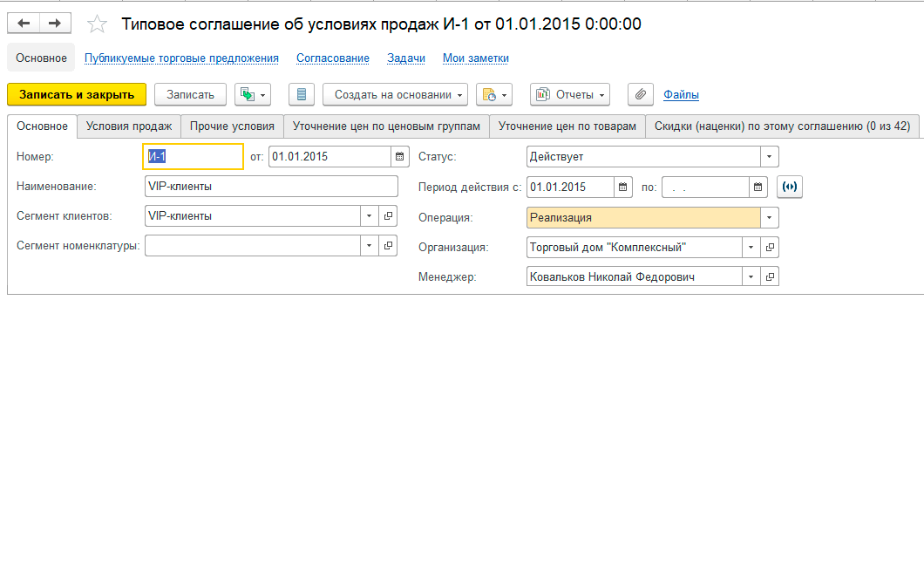This screenshot has width=924, height=566.
Task: Open the Отчеты dropdown menu
Action: 570,94
